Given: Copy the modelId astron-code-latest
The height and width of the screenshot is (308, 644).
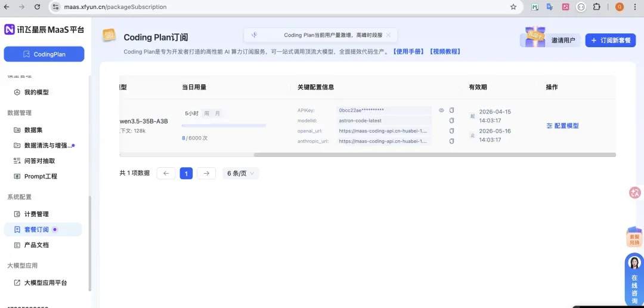Looking at the screenshot, I should 451,121.
